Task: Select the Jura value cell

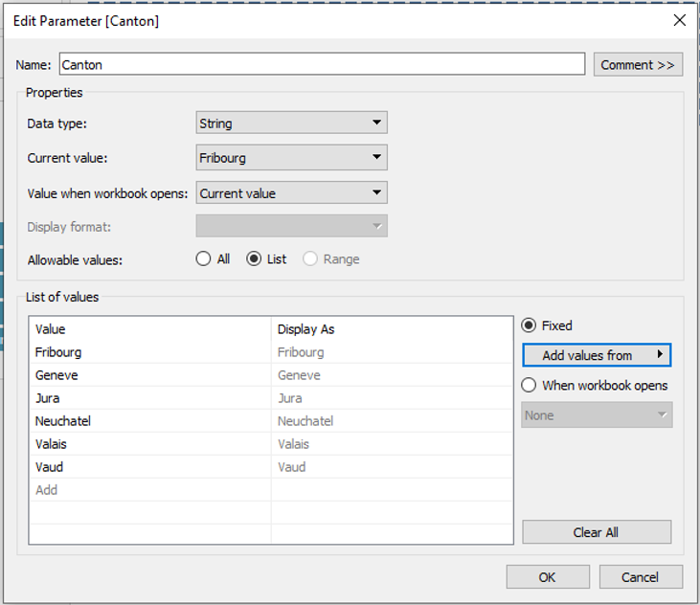Action: [150, 398]
